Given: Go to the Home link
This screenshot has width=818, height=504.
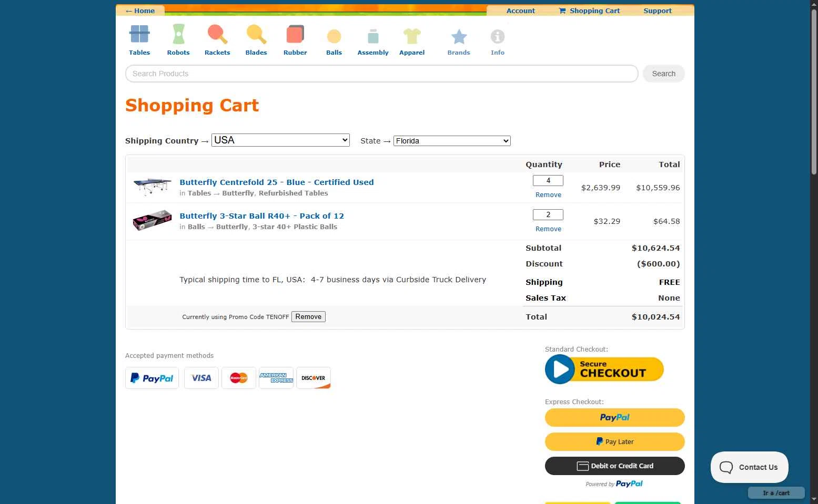Looking at the screenshot, I should click(140, 11).
